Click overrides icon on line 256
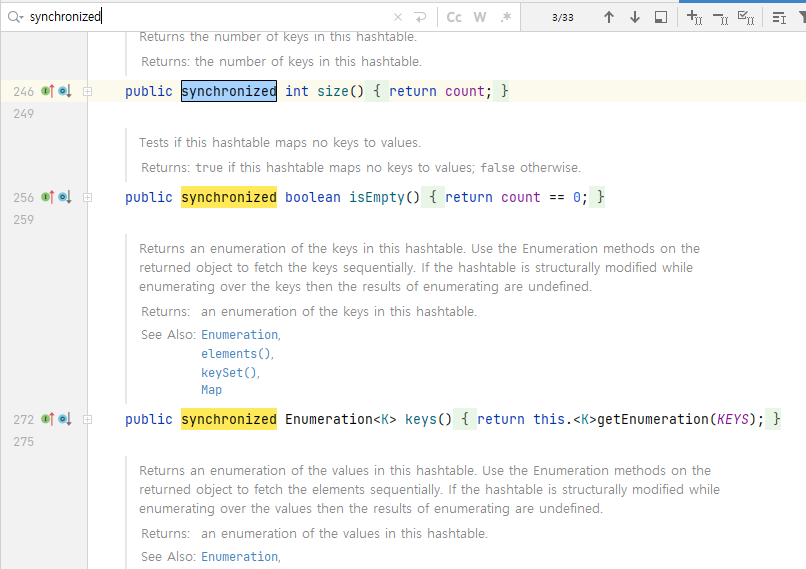This screenshot has width=806, height=569. [48, 197]
